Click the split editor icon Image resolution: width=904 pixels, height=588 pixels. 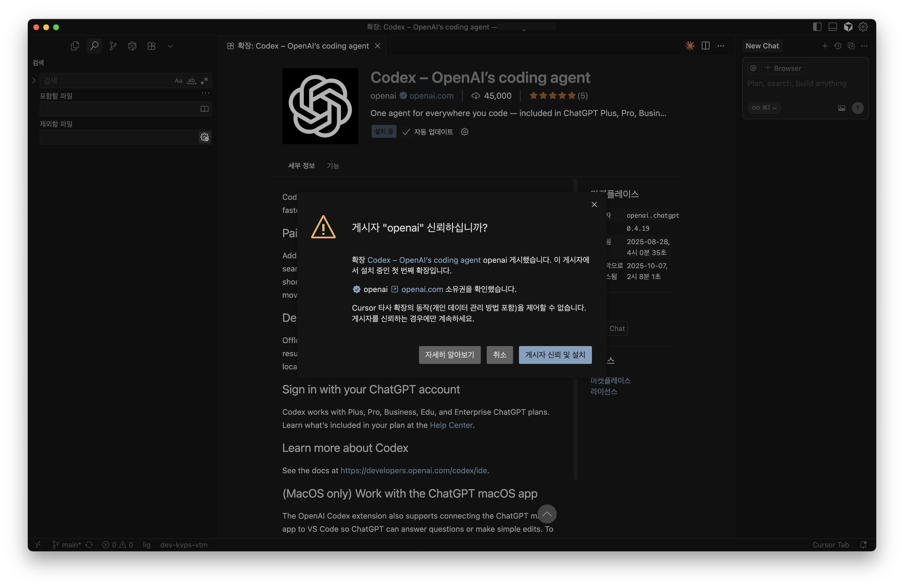(x=705, y=46)
